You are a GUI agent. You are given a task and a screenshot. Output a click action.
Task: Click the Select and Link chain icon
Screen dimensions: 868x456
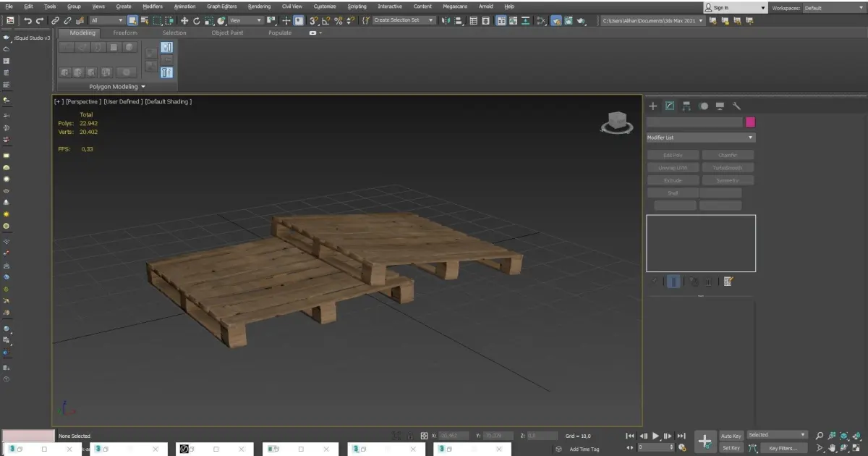pyautogui.click(x=56, y=21)
